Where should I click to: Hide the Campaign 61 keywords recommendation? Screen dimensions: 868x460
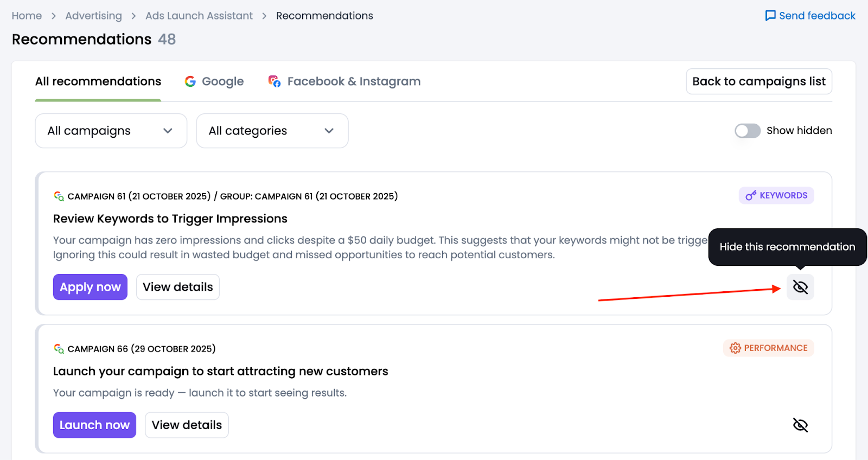pos(800,287)
